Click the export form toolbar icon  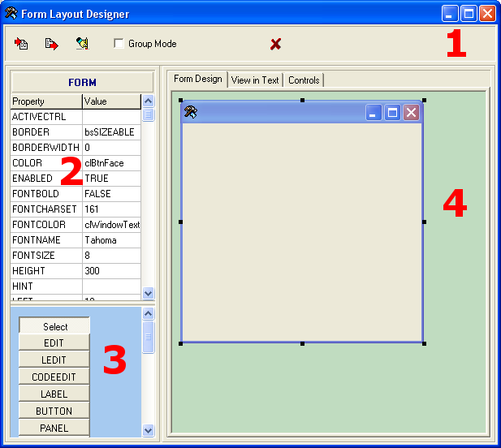pyautogui.click(x=52, y=44)
